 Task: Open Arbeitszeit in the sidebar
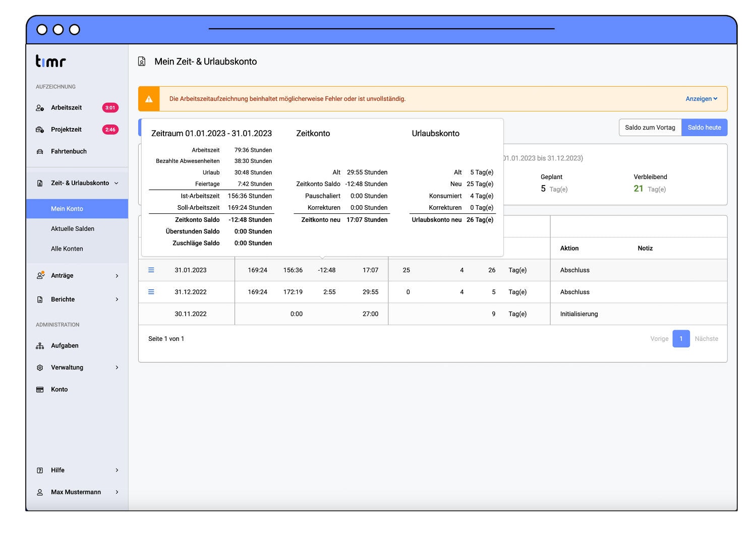pyautogui.click(x=66, y=108)
